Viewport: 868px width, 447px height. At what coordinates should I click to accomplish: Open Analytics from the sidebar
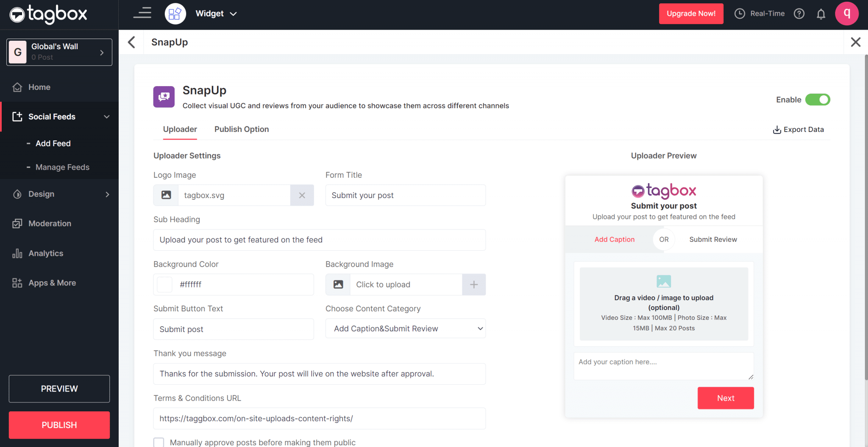(x=46, y=253)
